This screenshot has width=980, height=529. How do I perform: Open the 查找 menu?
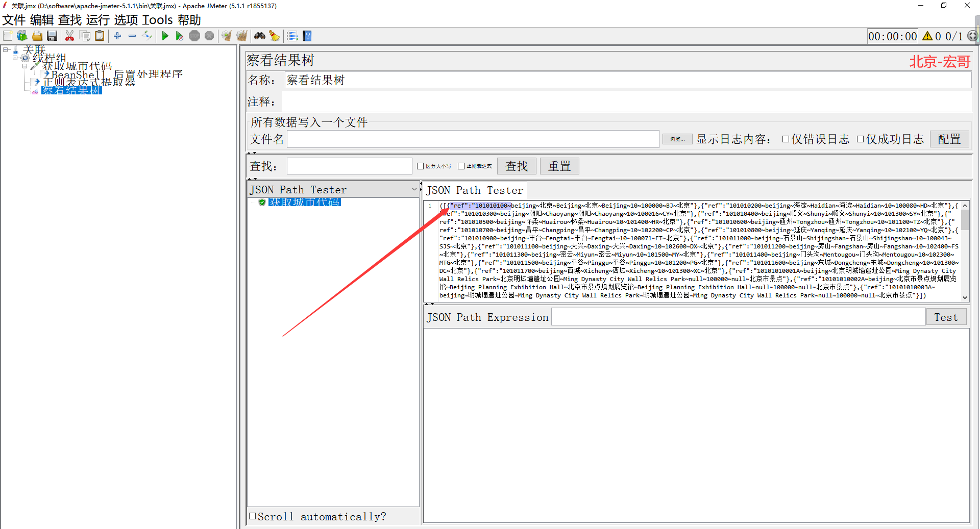tap(70, 20)
